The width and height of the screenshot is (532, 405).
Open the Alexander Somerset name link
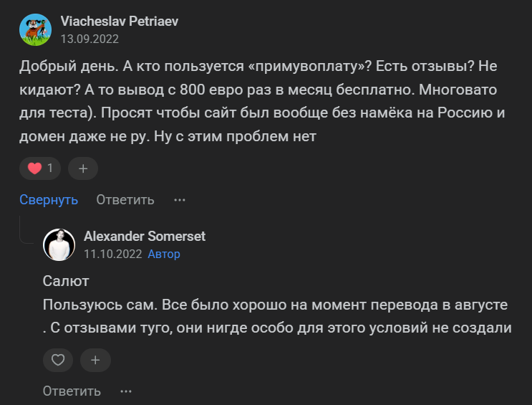click(145, 237)
